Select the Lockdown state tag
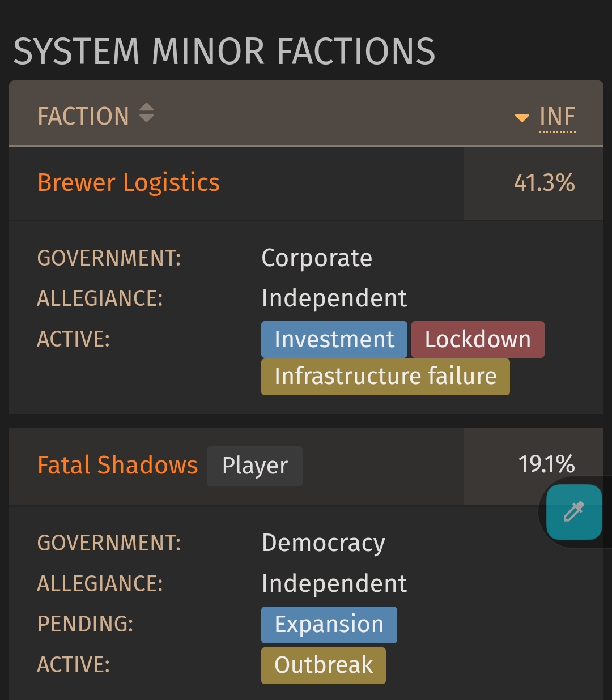The width and height of the screenshot is (612, 700). 478,339
